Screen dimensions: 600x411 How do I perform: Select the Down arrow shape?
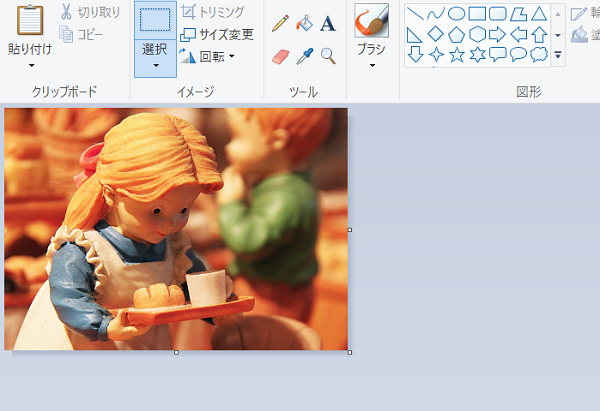coord(415,54)
